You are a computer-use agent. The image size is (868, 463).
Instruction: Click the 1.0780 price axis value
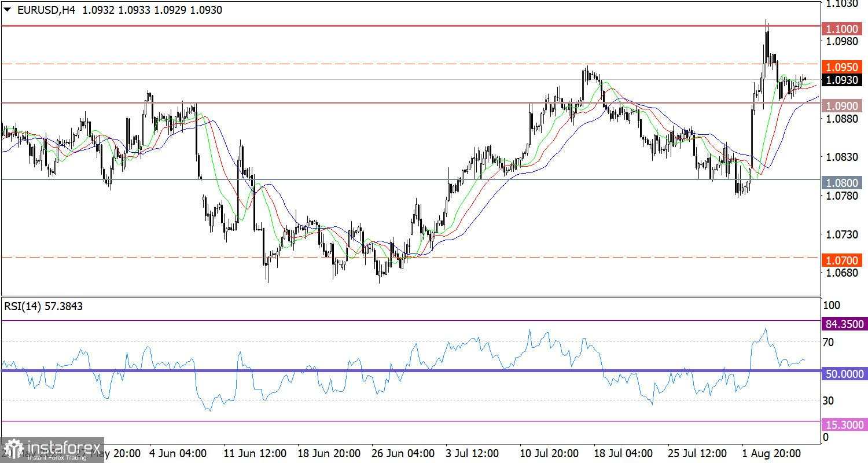click(x=841, y=196)
